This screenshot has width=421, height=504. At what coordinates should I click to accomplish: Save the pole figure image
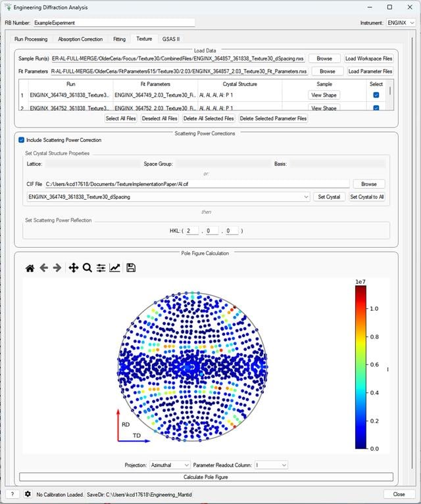tap(131, 267)
